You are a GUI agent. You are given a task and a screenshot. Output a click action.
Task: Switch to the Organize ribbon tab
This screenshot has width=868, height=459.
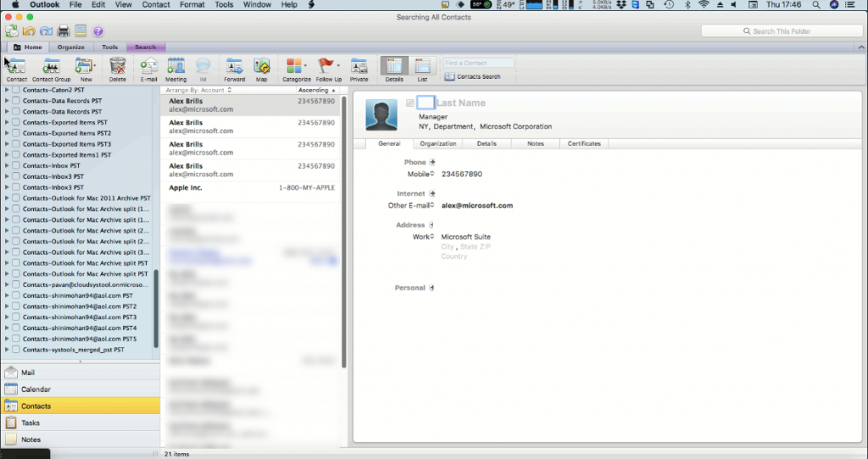(x=71, y=47)
